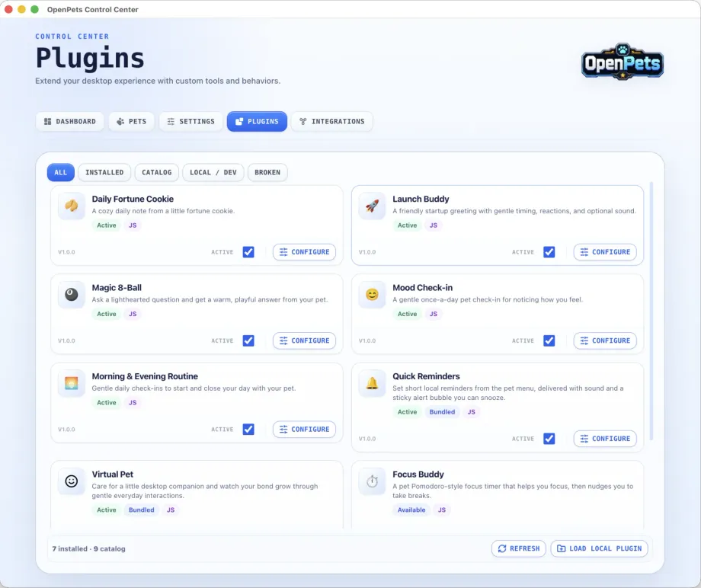Click the Launch Buddy rocket icon

pos(372,206)
